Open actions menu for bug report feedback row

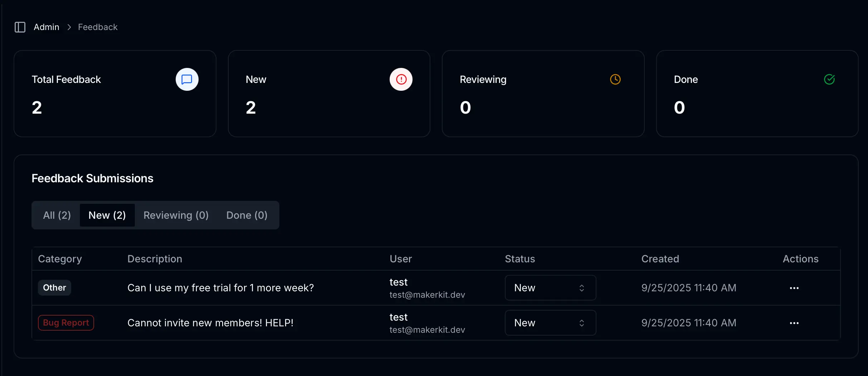(794, 323)
